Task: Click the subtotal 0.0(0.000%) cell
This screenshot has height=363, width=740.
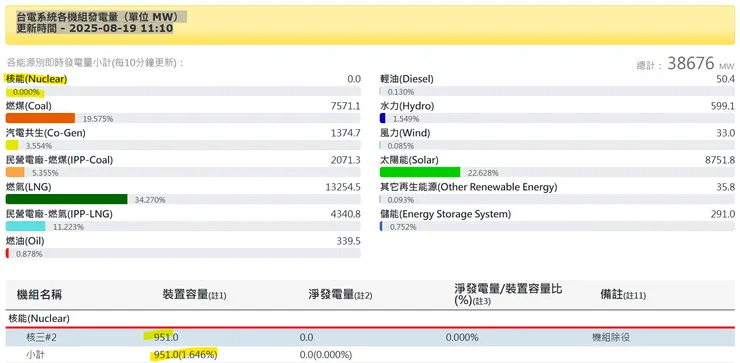Action: (326, 355)
